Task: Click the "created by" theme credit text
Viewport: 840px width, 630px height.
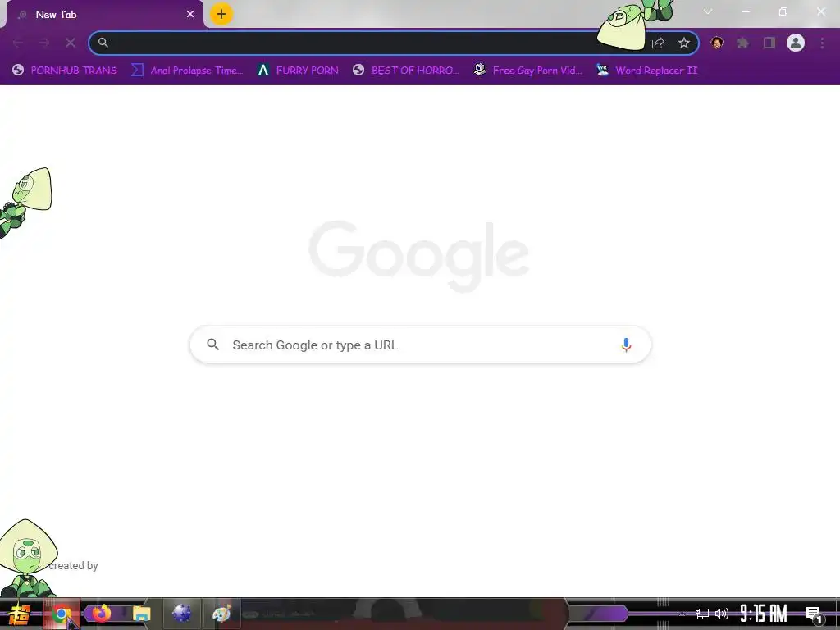Action: click(73, 566)
